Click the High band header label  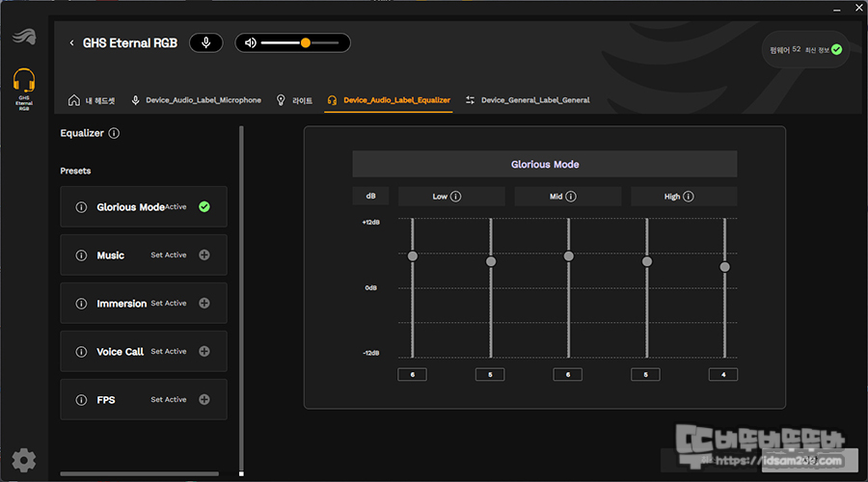tap(672, 197)
